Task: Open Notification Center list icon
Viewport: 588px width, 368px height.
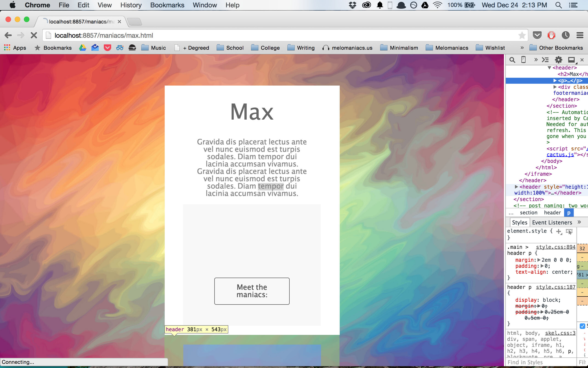Action: [573, 5]
